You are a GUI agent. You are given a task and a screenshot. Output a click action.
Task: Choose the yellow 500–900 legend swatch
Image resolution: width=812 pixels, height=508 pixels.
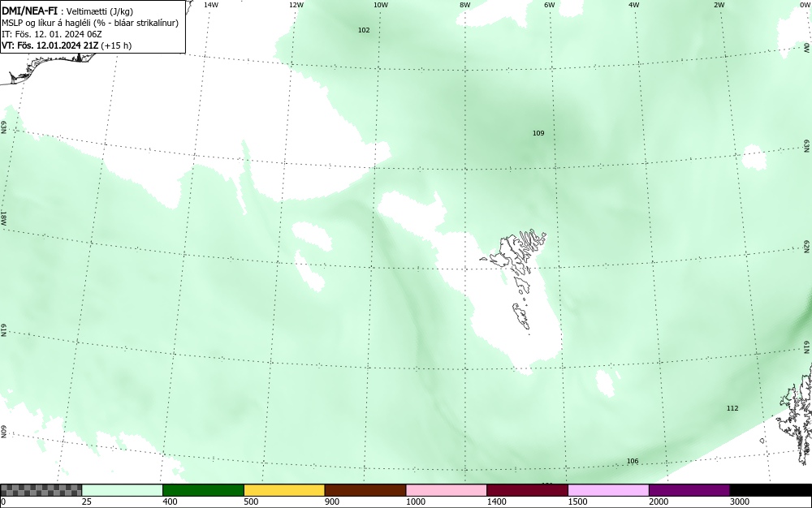tap(284, 490)
